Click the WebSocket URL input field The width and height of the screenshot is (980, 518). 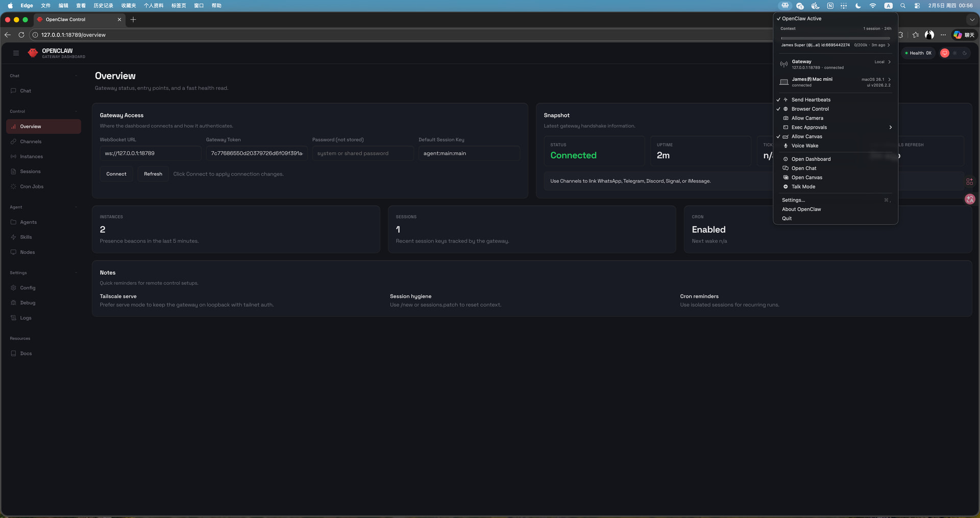coord(150,154)
